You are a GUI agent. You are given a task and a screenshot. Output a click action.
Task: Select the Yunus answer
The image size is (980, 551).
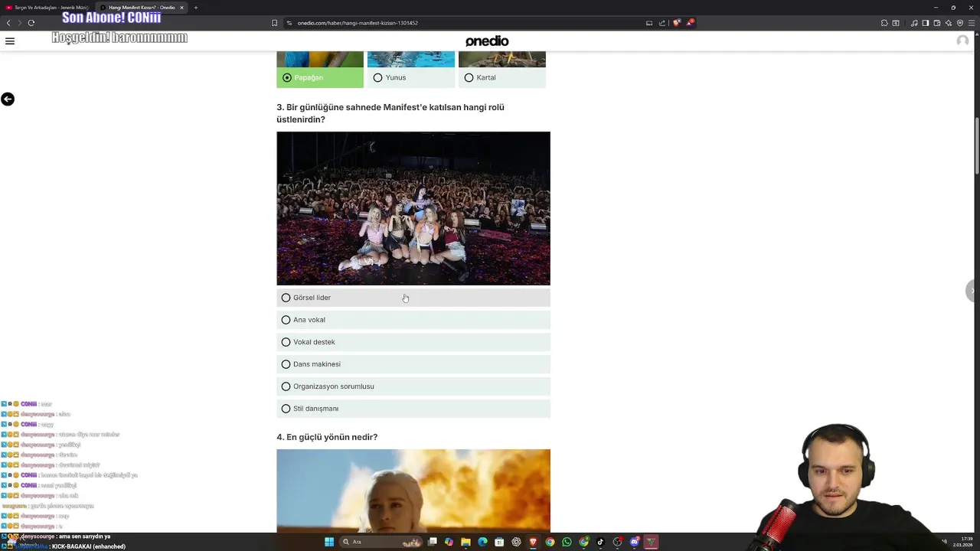[x=411, y=77]
